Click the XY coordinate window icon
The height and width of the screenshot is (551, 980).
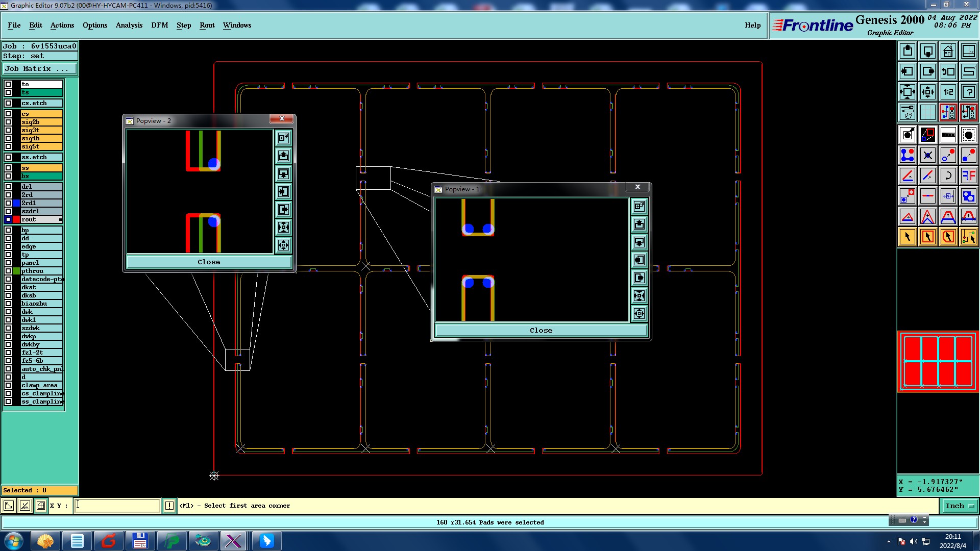pos(968,51)
